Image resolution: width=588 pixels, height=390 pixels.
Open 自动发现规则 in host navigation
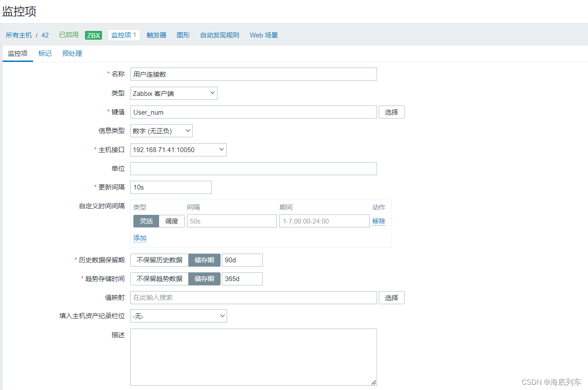220,35
